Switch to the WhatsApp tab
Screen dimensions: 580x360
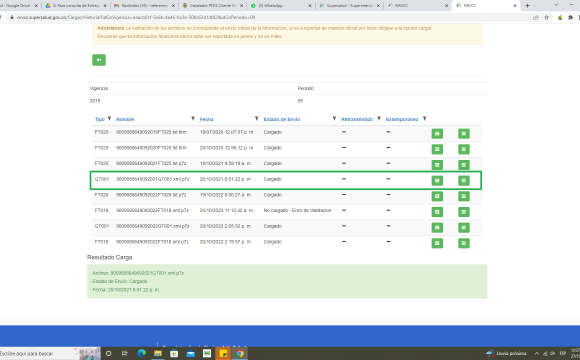tap(280, 6)
